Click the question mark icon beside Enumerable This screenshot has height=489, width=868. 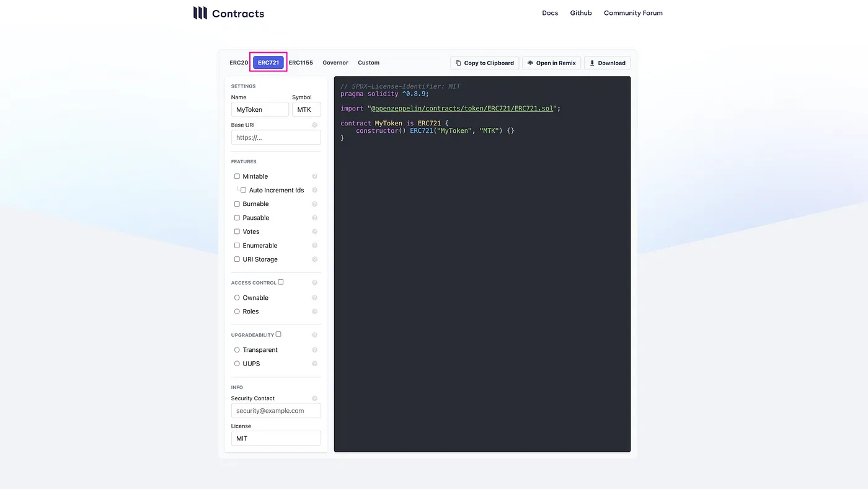(x=314, y=246)
